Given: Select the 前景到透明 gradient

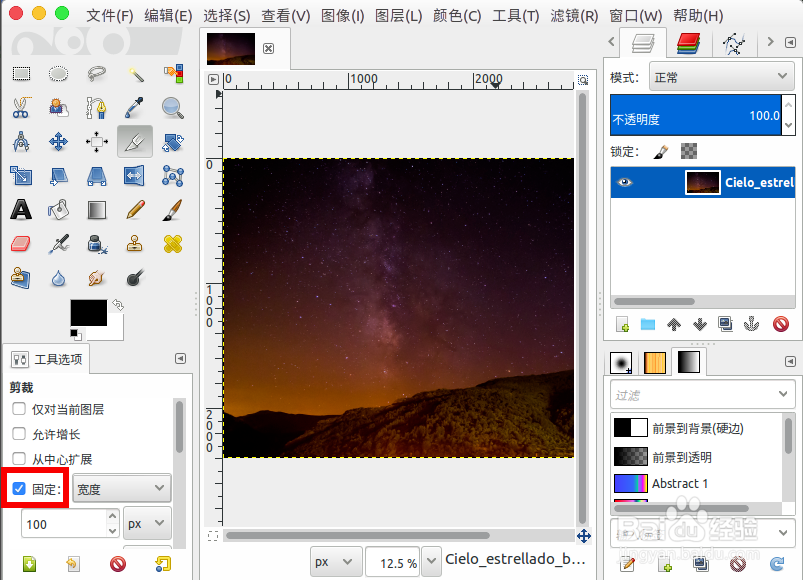Looking at the screenshot, I should [x=696, y=457].
